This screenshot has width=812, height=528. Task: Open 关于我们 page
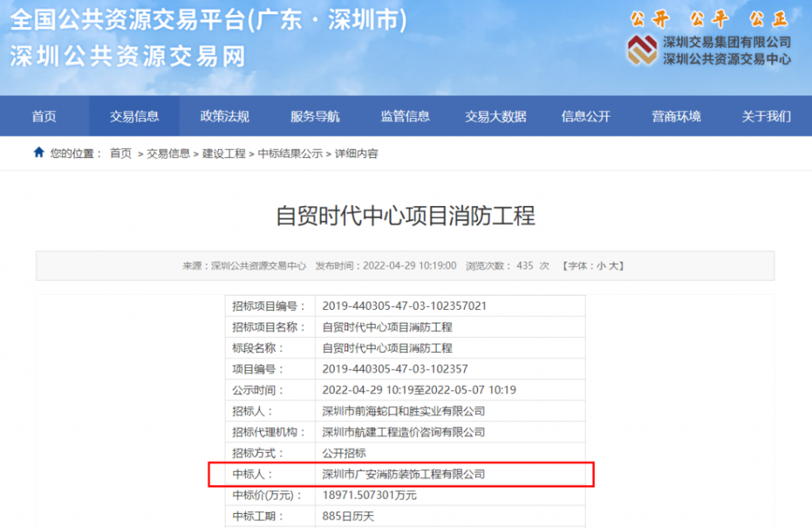point(766,117)
